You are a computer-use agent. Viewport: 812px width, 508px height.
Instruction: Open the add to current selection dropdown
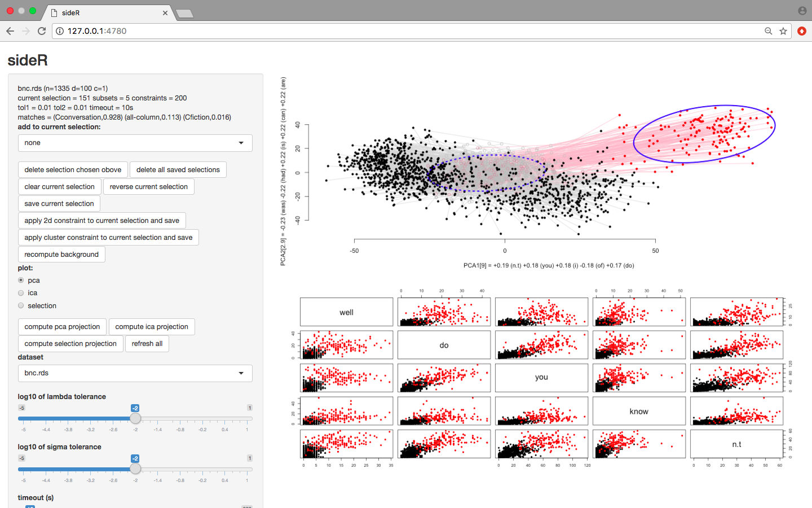click(x=135, y=143)
